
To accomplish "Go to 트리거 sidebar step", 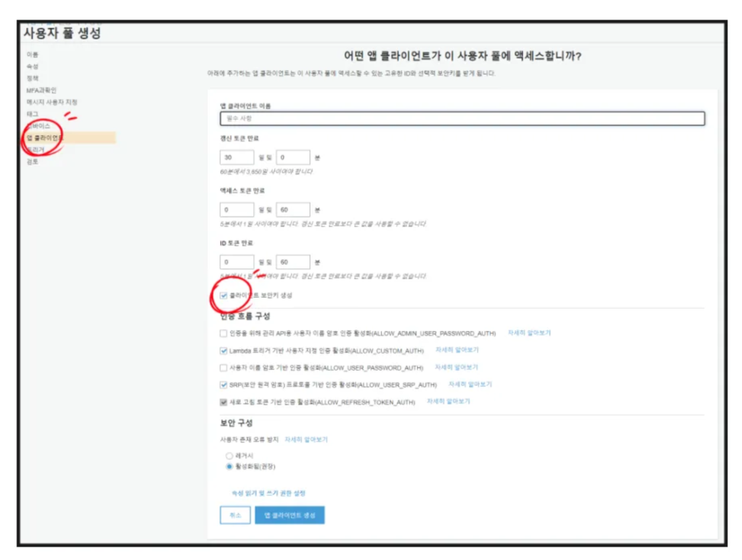I will pos(35,150).
